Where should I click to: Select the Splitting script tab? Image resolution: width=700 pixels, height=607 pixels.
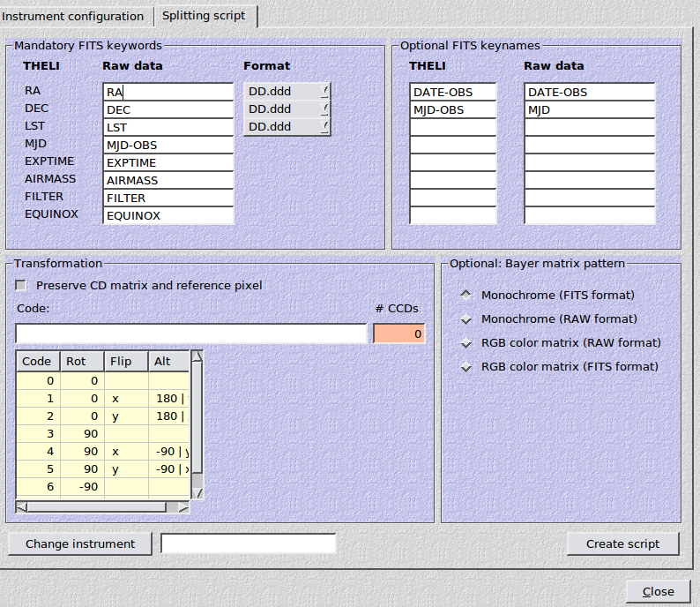205,16
